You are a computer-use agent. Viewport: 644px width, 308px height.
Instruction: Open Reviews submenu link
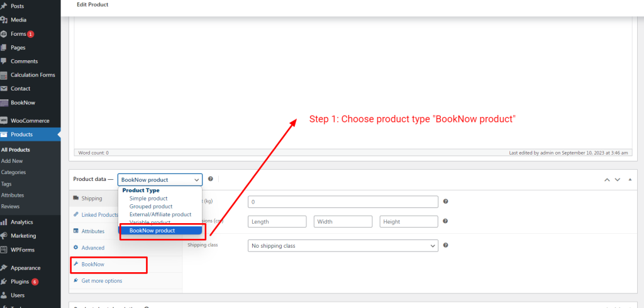point(10,207)
